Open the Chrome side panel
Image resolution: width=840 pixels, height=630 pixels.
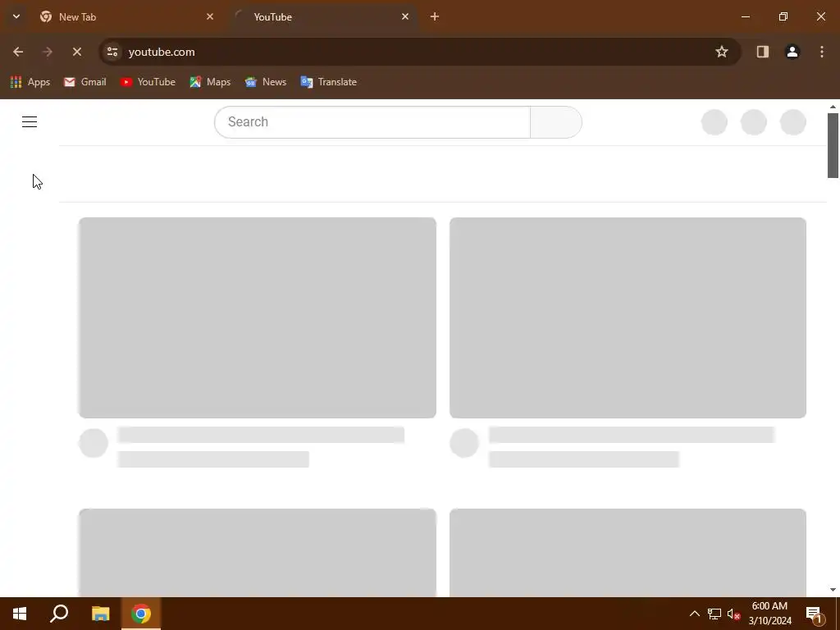762,52
